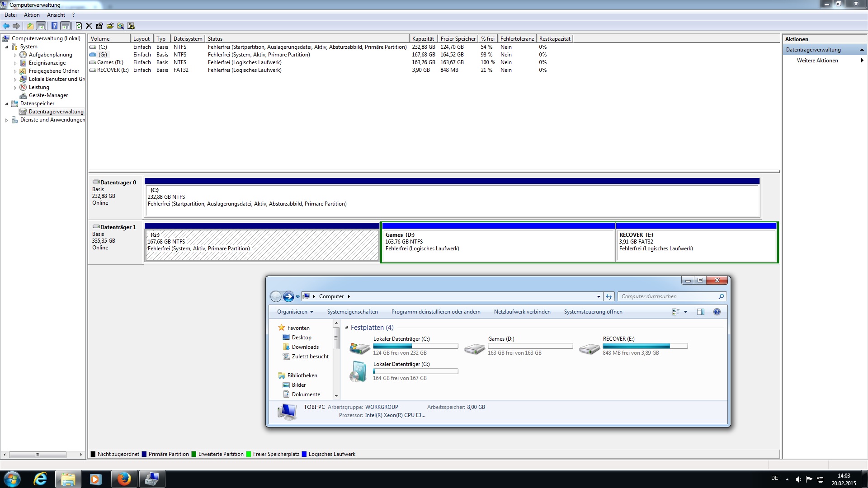Image resolution: width=868 pixels, height=488 pixels.
Task: Click the Up one level folder icon
Action: point(30,26)
